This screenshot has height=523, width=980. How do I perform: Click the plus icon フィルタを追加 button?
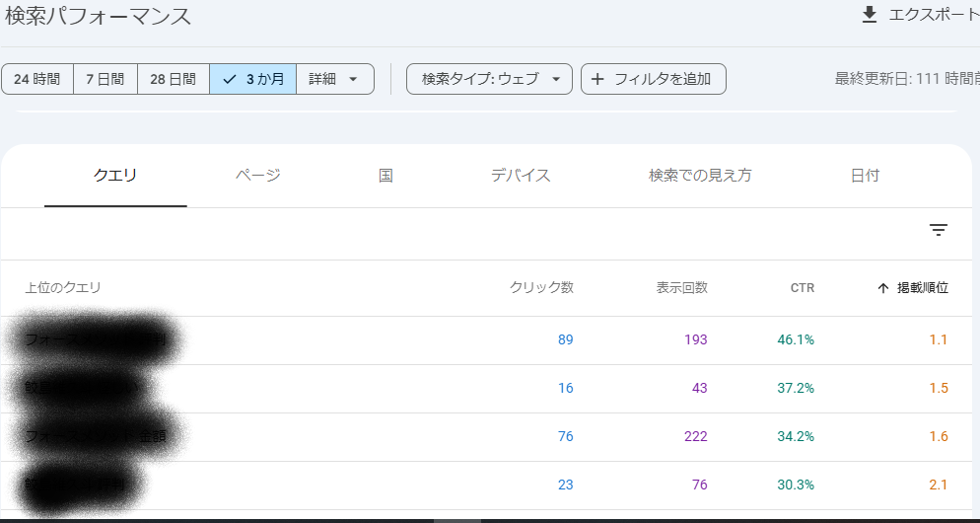point(597,79)
